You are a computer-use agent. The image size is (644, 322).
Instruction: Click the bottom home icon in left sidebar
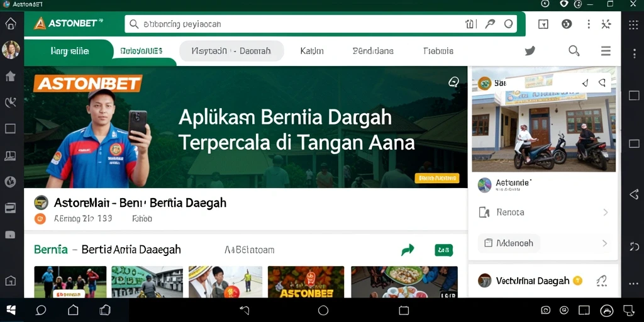(10, 281)
